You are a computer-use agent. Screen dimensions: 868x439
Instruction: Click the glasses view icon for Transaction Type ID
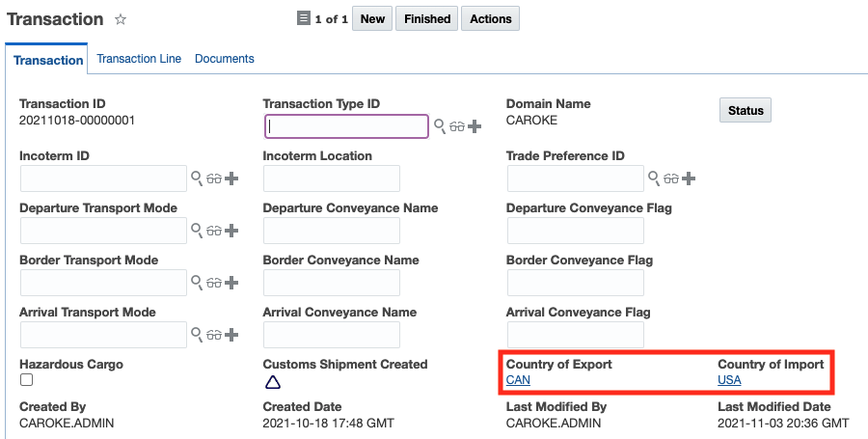tap(456, 126)
